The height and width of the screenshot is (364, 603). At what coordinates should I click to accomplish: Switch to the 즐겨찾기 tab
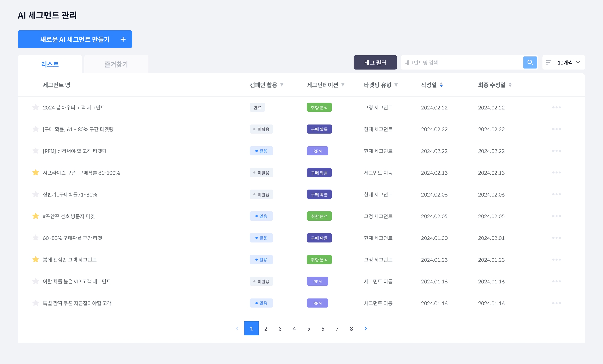point(116,64)
